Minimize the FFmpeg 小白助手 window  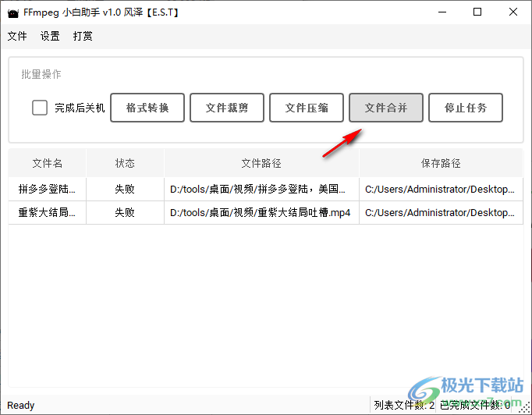(442, 12)
